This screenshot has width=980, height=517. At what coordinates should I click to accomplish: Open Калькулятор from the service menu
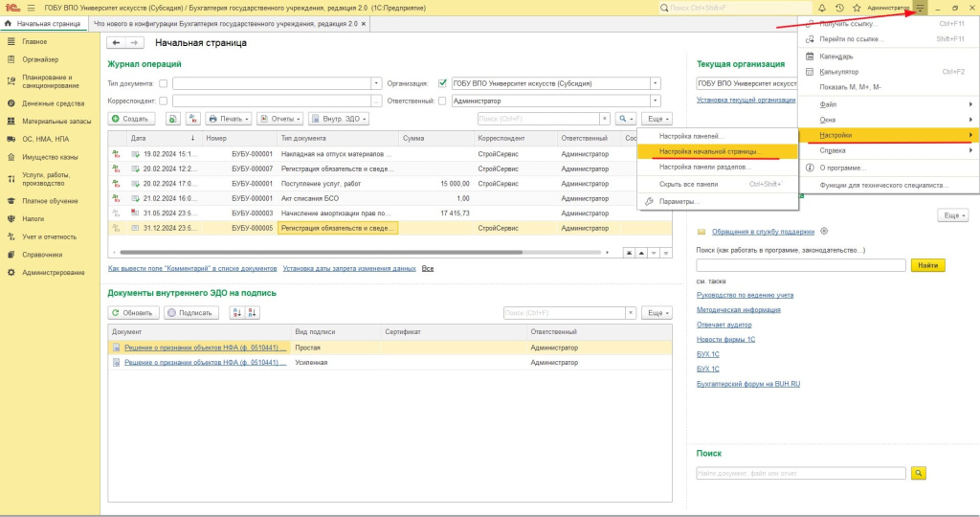(888, 72)
